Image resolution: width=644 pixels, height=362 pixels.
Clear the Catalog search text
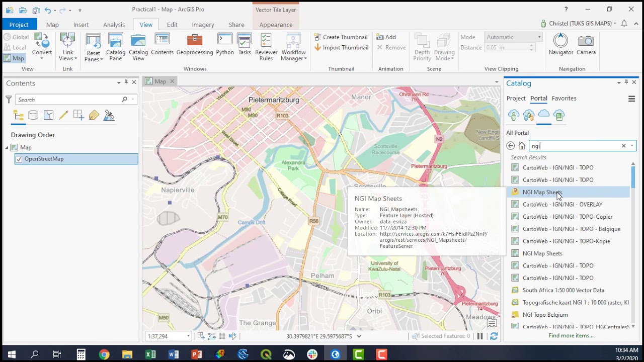coord(623,146)
